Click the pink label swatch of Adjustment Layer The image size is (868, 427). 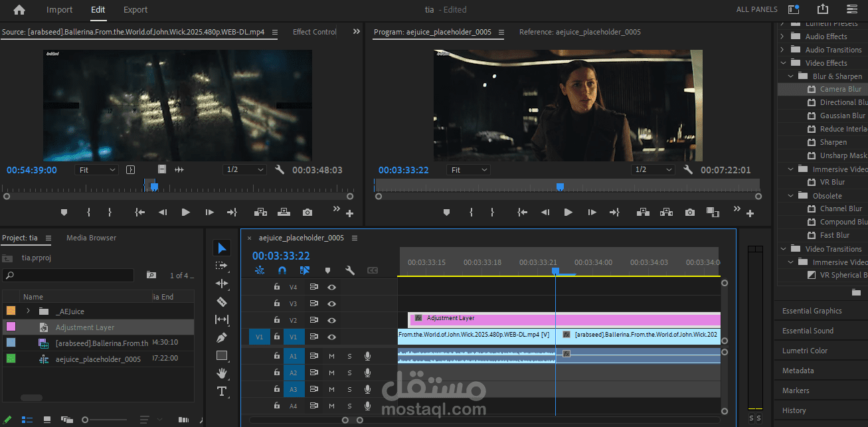click(11, 327)
